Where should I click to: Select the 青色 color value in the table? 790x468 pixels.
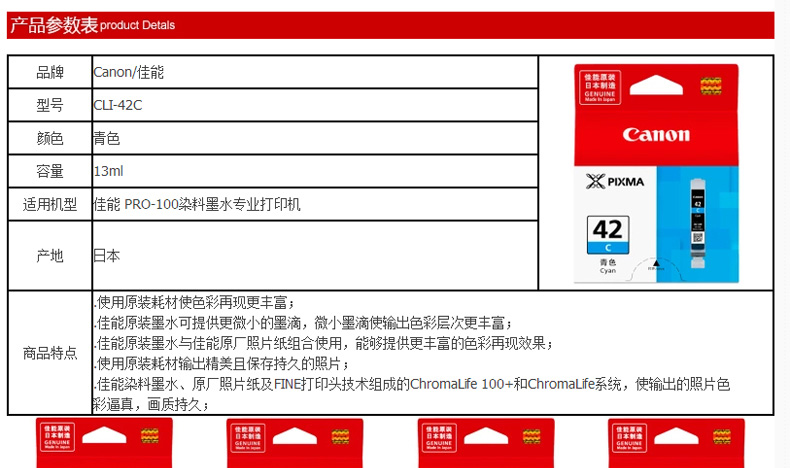tap(107, 138)
